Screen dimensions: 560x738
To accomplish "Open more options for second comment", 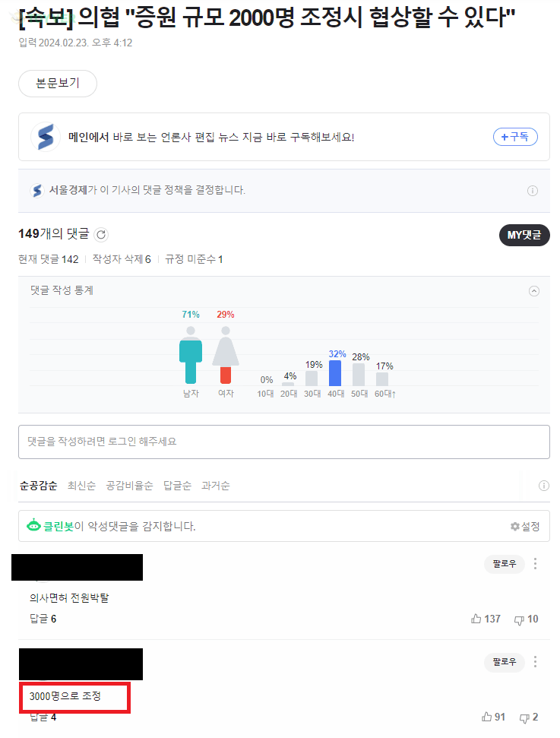I will pos(536,662).
